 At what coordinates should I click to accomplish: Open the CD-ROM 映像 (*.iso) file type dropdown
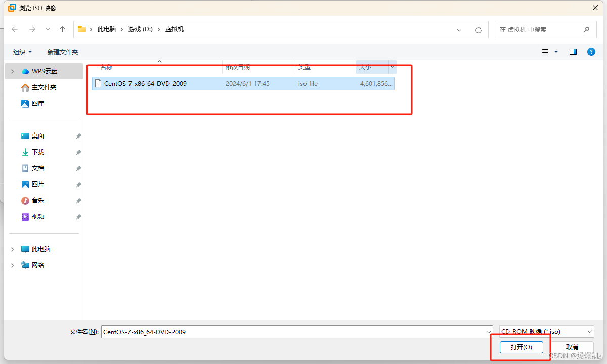[546, 332]
